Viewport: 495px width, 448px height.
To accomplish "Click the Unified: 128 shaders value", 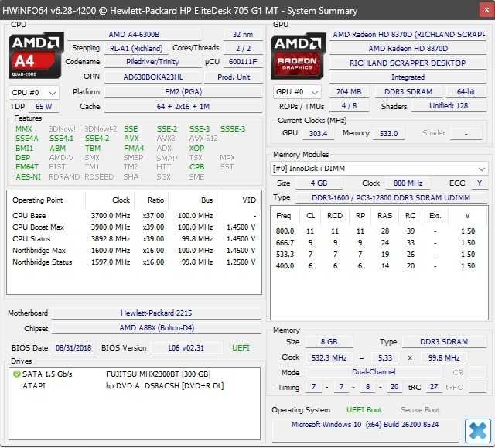I will coord(449,106).
